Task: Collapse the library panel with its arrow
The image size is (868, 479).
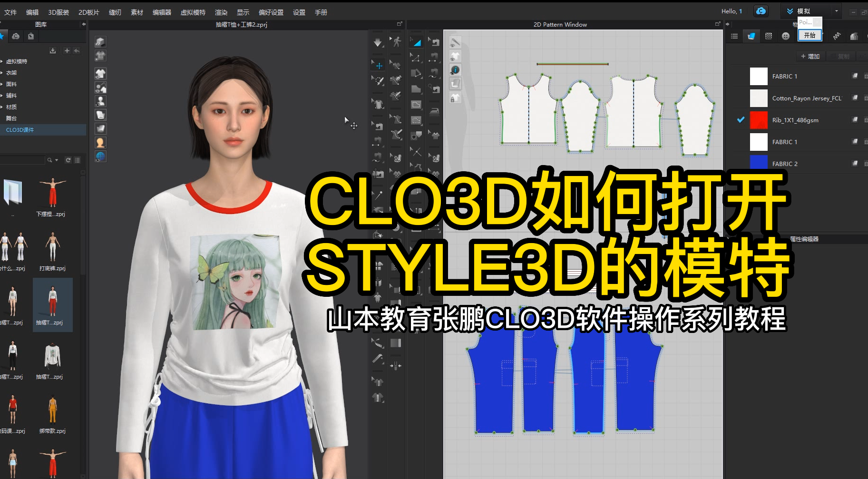Action: point(84,24)
